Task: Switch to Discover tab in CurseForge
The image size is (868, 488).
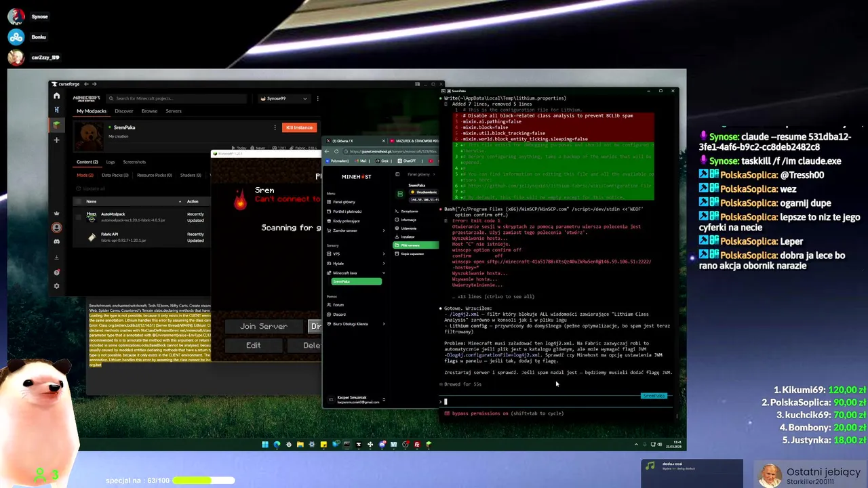Action: [124, 111]
